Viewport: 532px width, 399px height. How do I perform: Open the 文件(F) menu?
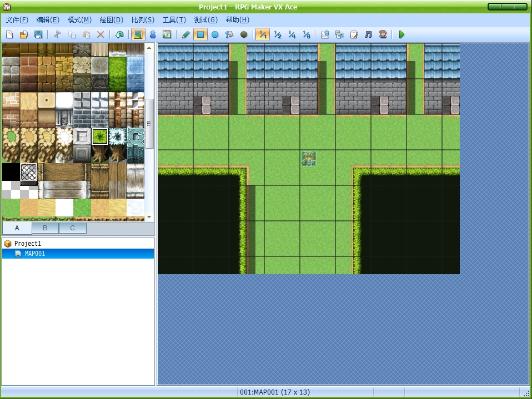coord(17,20)
